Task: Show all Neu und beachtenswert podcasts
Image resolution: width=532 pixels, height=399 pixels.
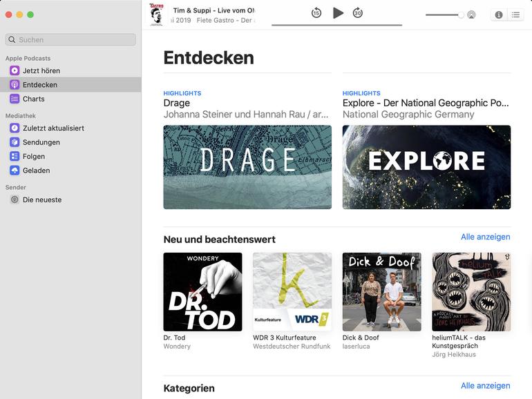Action: pos(485,237)
